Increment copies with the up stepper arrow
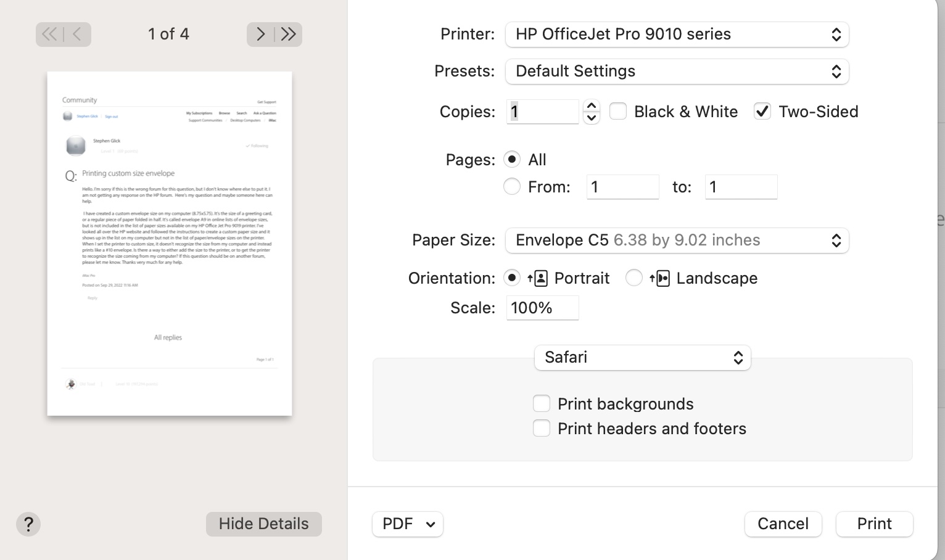 click(x=591, y=106)
